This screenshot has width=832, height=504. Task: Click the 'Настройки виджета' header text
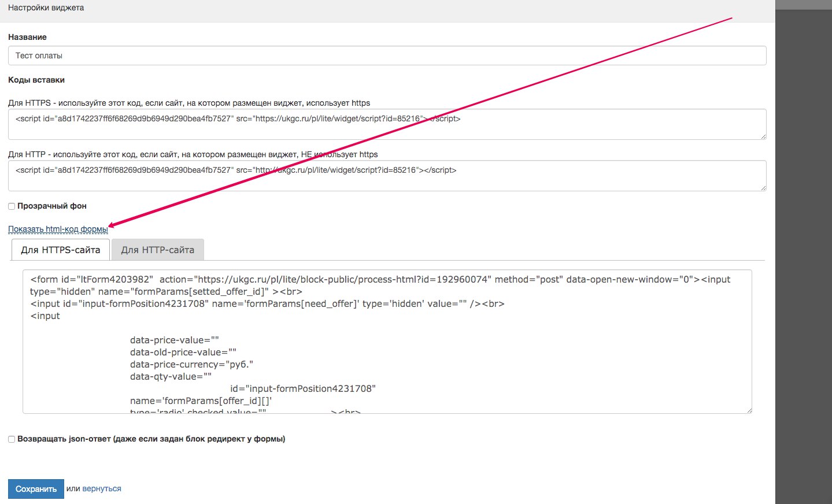click(46, 8)
